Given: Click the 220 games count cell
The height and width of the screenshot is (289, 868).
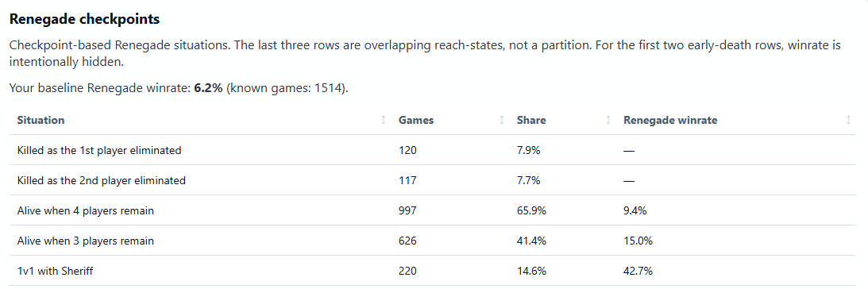Looking at the screenshot, I should tap(407, 272).
